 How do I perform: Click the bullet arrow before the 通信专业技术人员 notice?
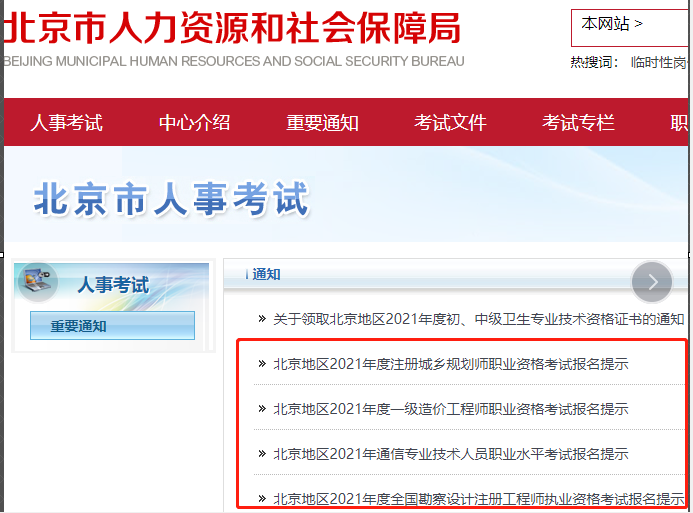click(262, 454)
